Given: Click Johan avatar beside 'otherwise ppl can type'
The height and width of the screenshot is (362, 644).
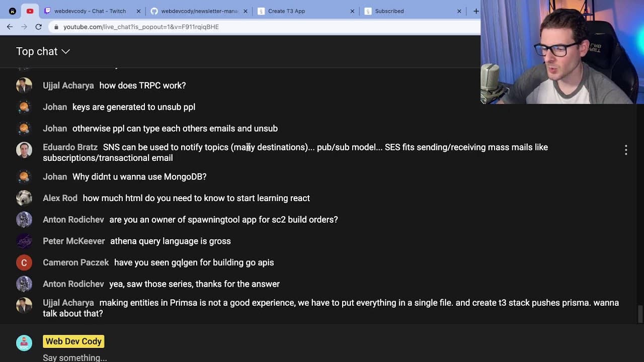Looking at the screenshot, I should coord(24,129).
